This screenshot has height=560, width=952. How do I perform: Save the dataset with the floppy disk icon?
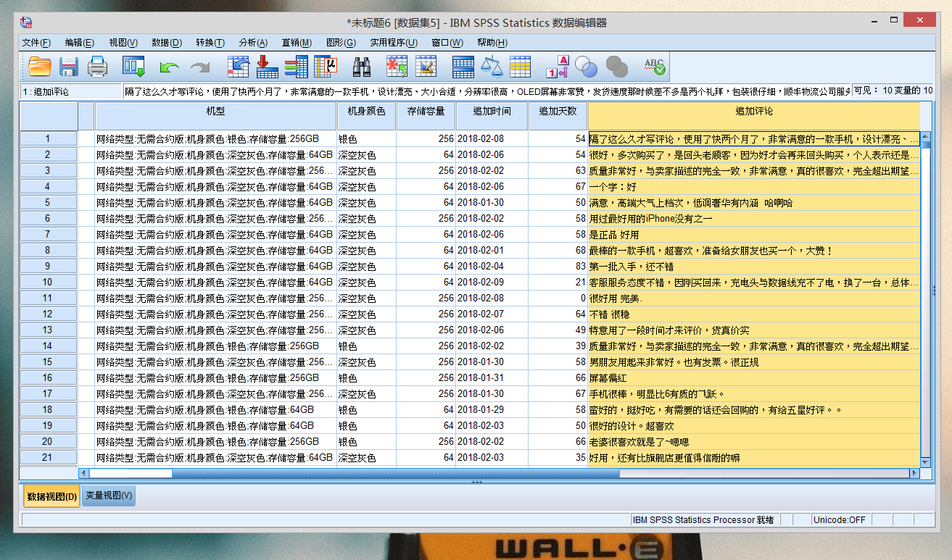[x=69, y=67]
